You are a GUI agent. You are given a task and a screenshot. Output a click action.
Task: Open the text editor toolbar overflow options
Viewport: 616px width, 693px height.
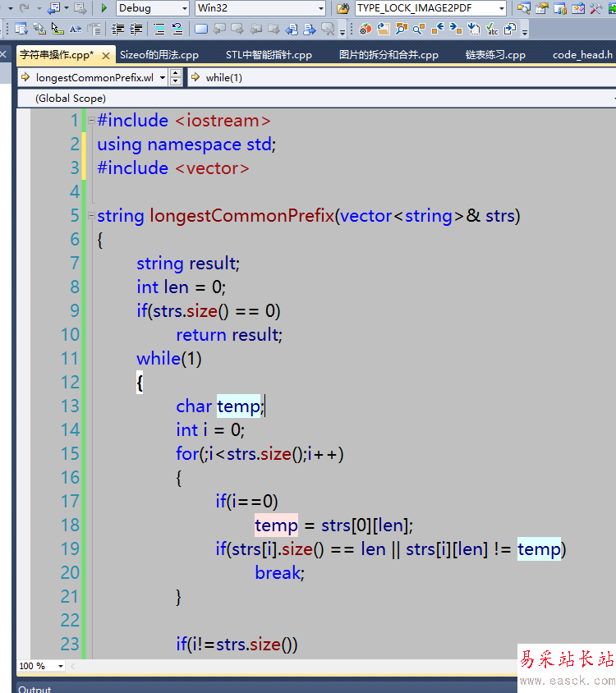(342, 32)
